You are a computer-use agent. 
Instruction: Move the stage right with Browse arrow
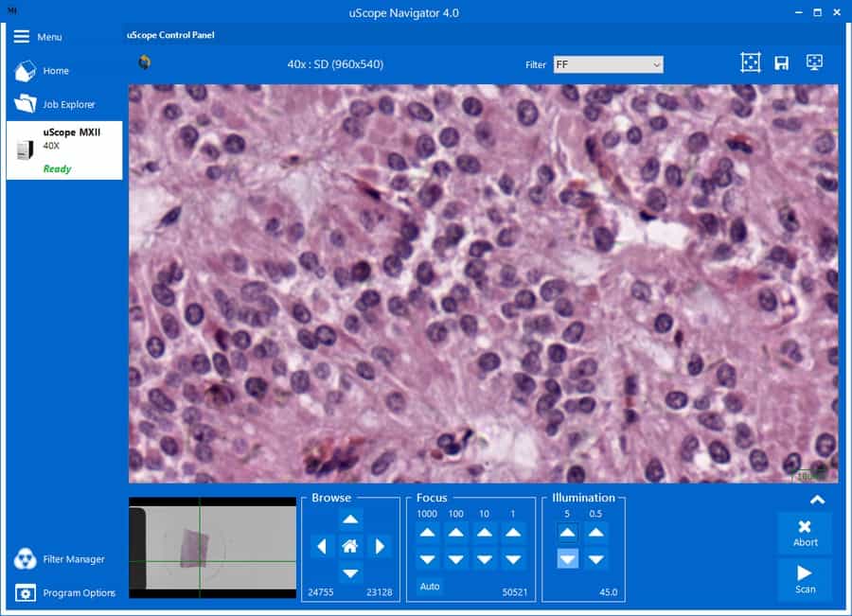[379, 546]
